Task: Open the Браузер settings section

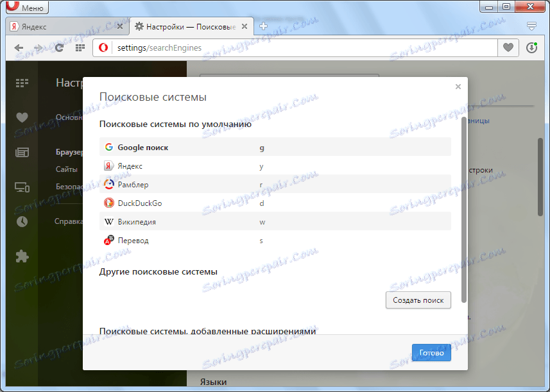Action: pyautogui.click(x=69, y=152)
